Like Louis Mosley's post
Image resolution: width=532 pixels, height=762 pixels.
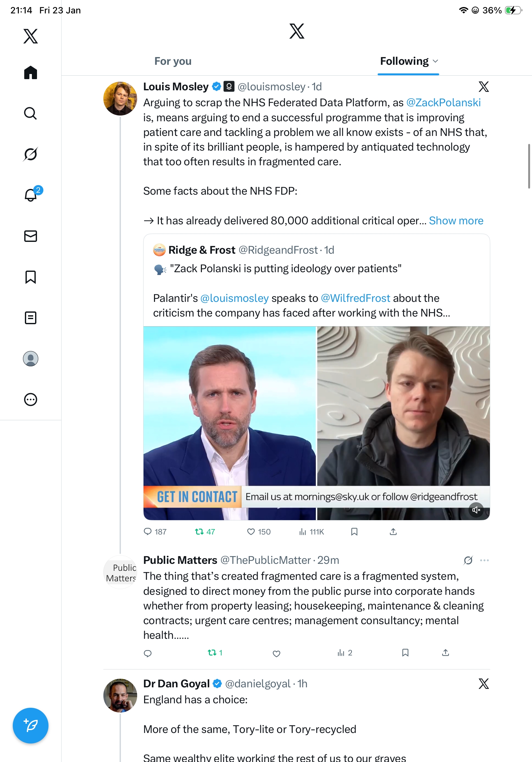[251, 532]
